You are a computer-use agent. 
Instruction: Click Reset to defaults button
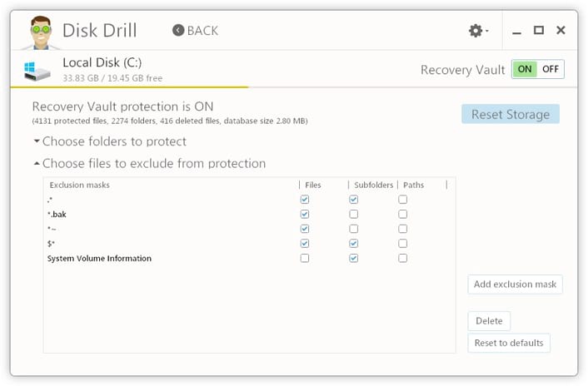(x=509, y=343)
